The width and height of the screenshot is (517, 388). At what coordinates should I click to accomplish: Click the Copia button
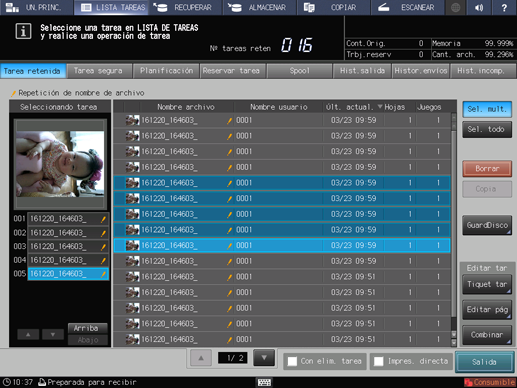tap(487, 189)
